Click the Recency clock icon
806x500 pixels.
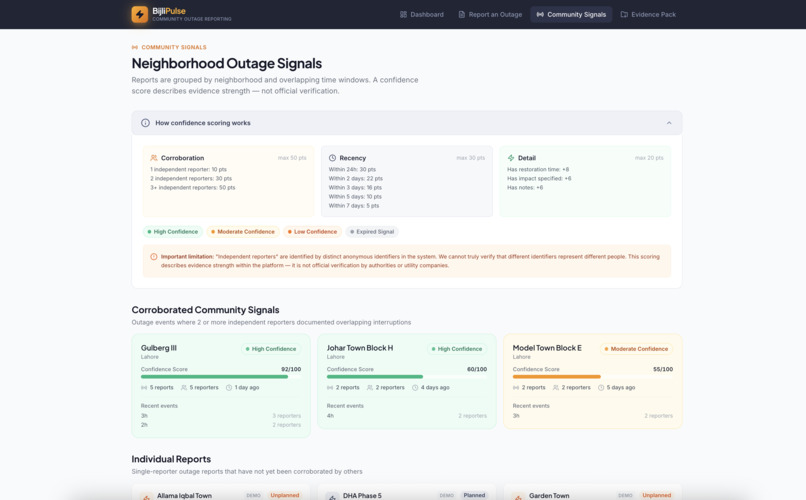click(332, 158)
